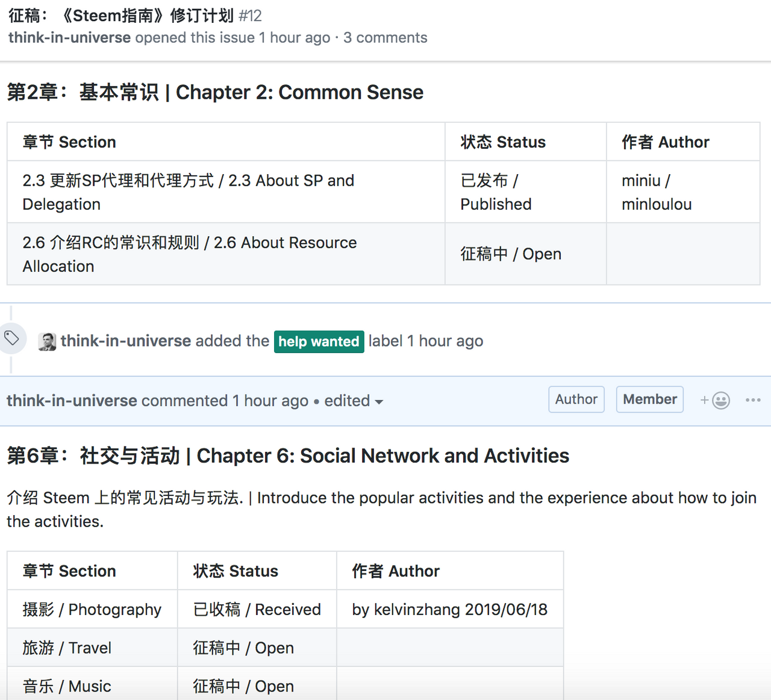771x700 pixels.
Task: Click the 2.3 About SP and Delegation cell
Action: pyautogui.click(x=188, y=192)
